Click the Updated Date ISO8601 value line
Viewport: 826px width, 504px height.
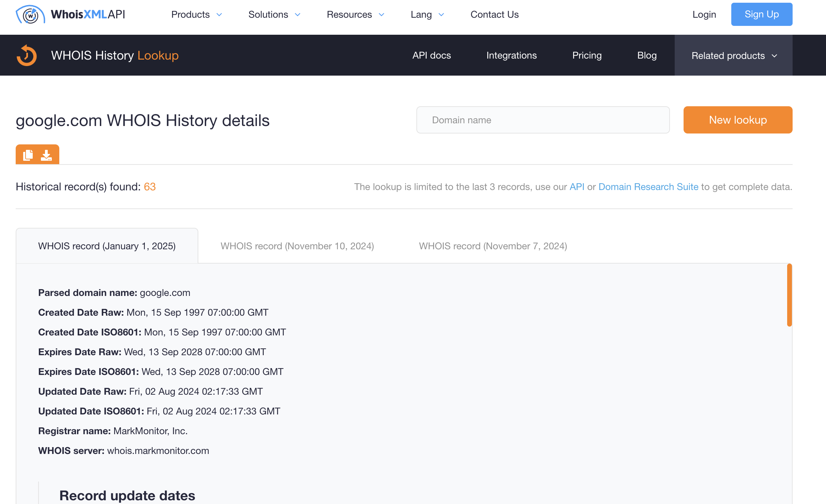pos(213,411)
